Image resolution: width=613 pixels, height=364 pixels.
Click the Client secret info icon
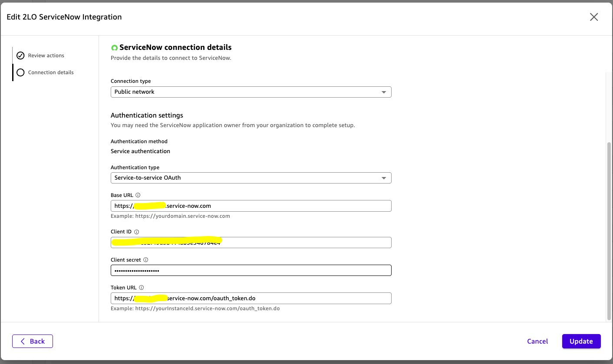[145, 259]
